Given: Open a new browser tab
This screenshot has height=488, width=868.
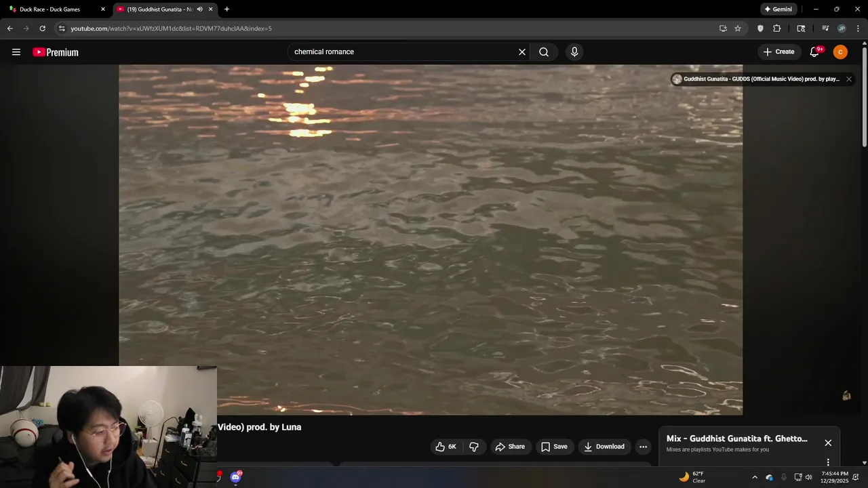Looking at the screenshot, I should [x=226, y=9].
